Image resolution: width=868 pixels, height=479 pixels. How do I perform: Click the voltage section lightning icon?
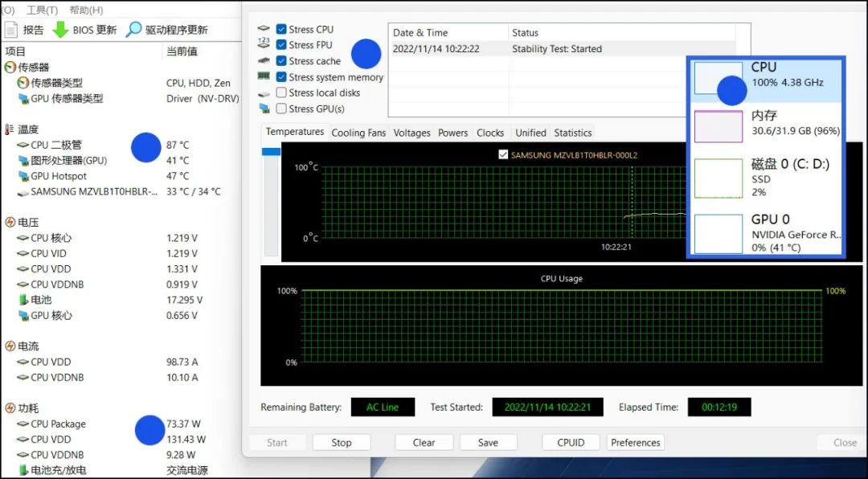tap(10, 223)
